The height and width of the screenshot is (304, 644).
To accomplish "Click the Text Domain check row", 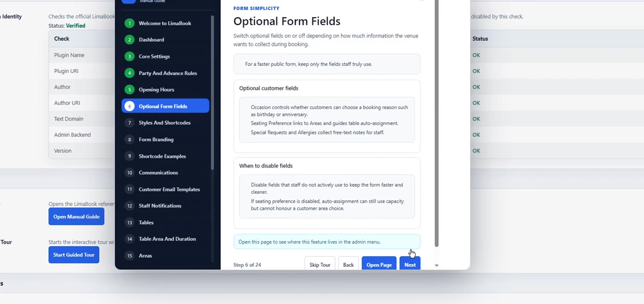I will tap(82, 119).
